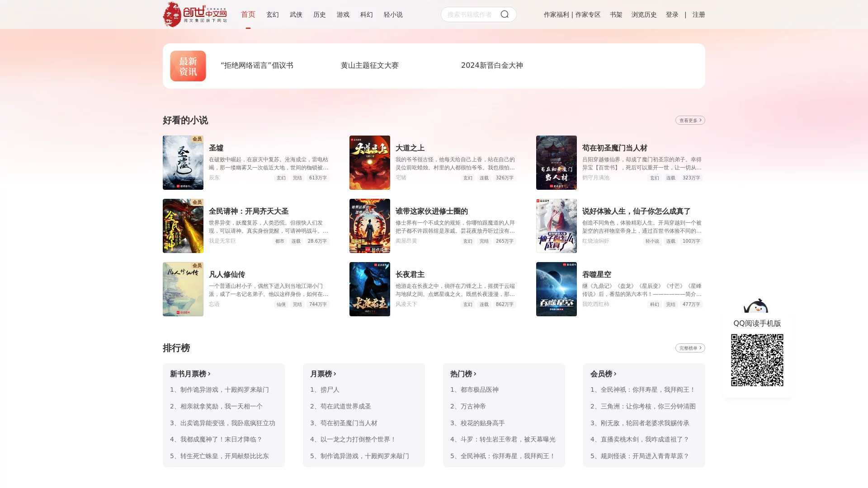Screen dimensions: 868x488
Task: Type in the 搜索书籍或作者 search field
Action: point(470,14)
